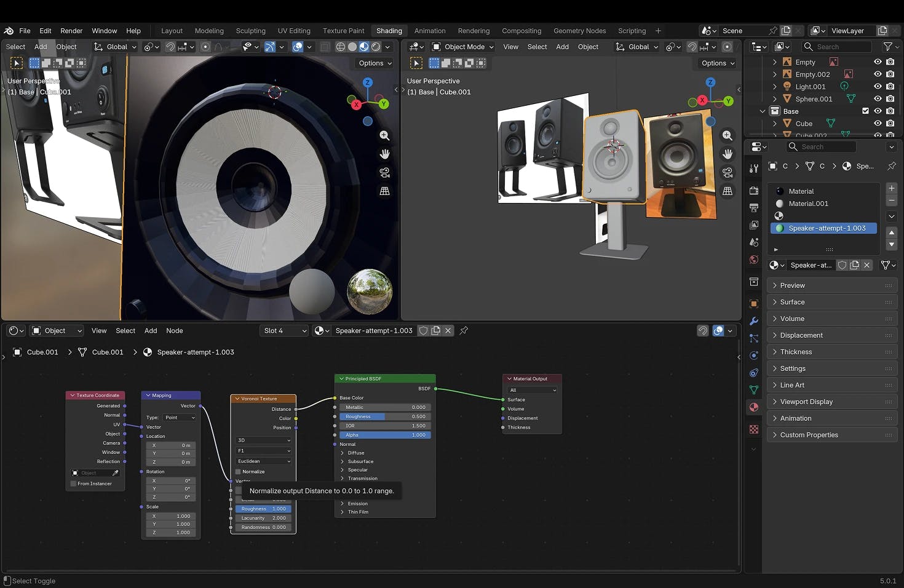Screen dimensions: 904x588
Task: Switch to the UV Editing workspace tab
Action: click(294, 31)
